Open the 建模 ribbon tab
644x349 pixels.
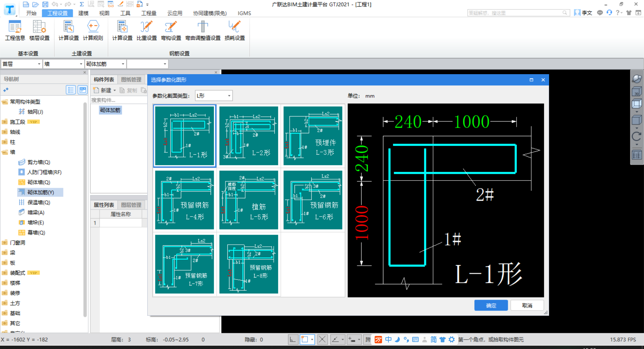pyautogui.click(x=83, y=13)
